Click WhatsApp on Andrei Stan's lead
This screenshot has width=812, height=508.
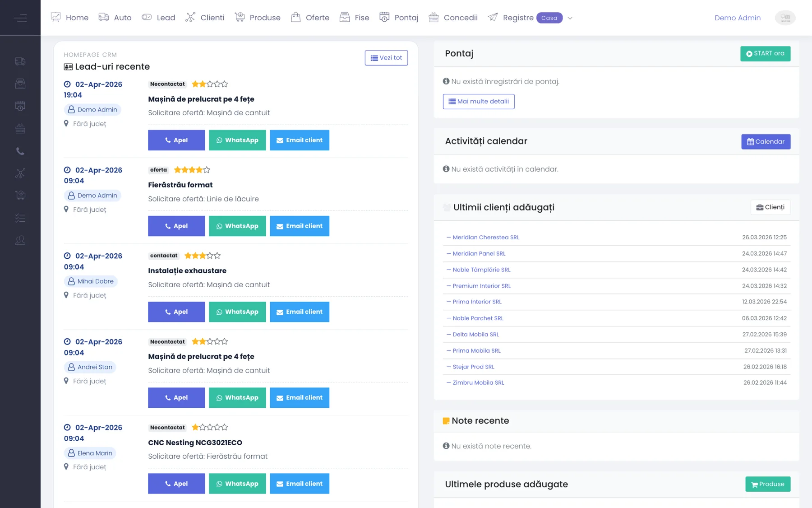[237, 398]
